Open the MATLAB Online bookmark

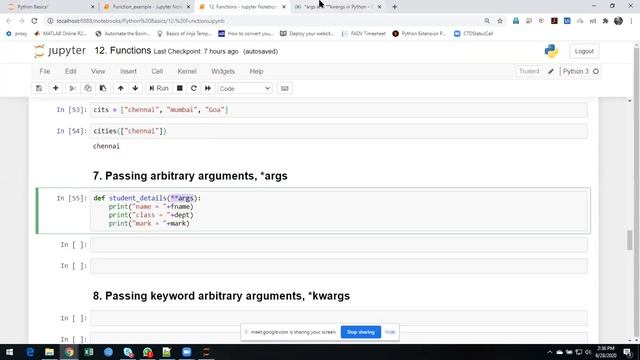[60, 33]
